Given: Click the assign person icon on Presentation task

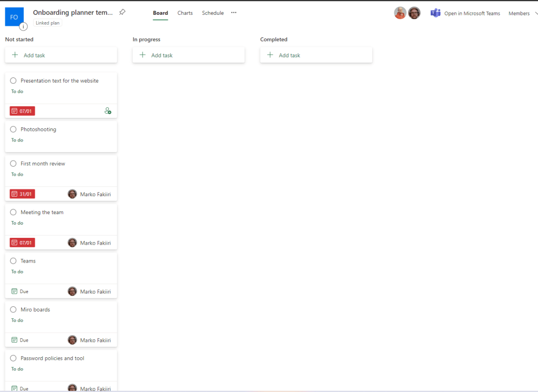Looking at the screenshot, I should click(x=108, y=111).
